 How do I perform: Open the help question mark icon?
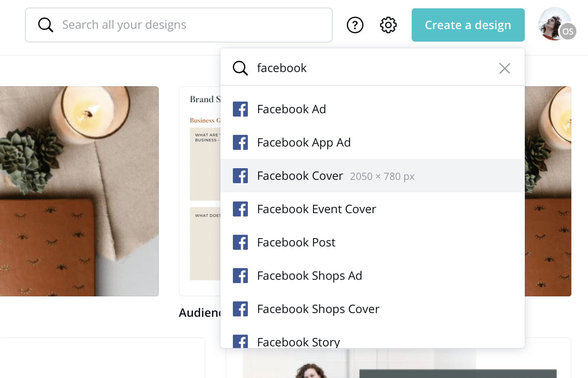click(355, 25)
